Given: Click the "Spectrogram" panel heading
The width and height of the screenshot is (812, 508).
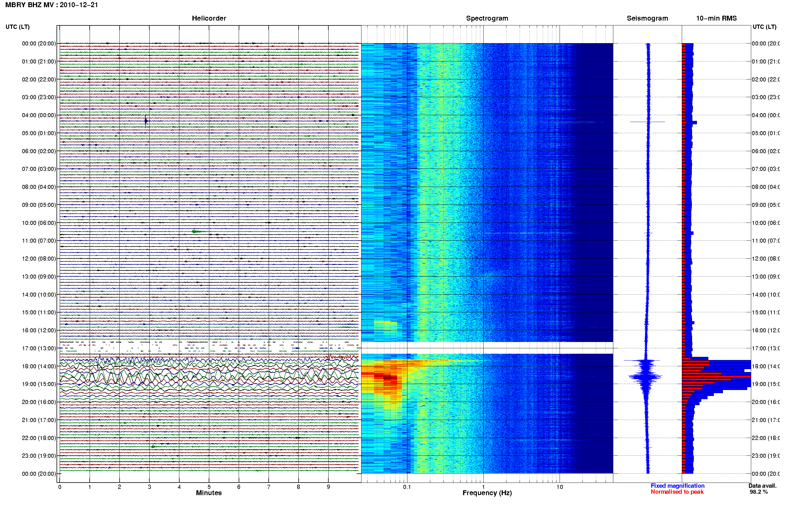Looking at the screenshot, I should pos(487,18).
